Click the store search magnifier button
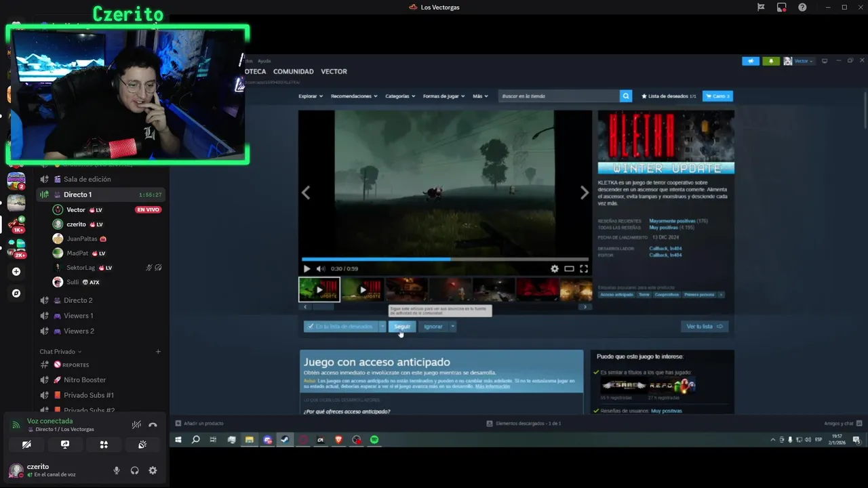 [x=626, y=96]
